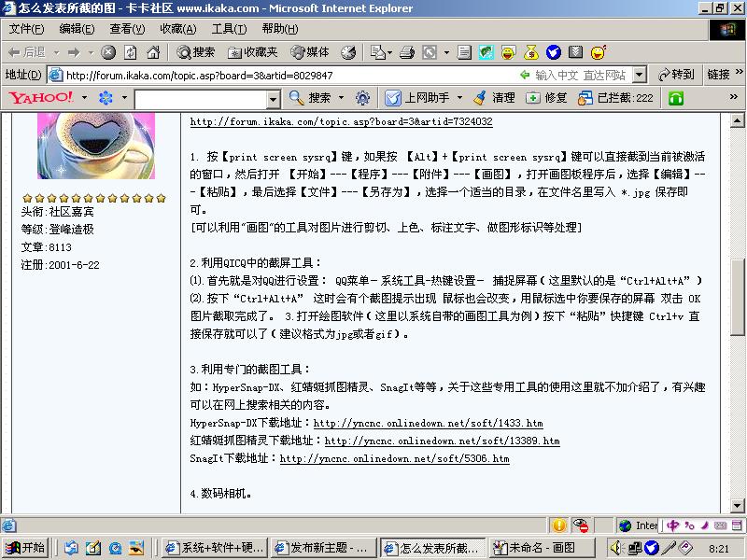747x560 pixels.
Task: Click the green icon at Yahoo toolbar end
Action: point(675,99)
